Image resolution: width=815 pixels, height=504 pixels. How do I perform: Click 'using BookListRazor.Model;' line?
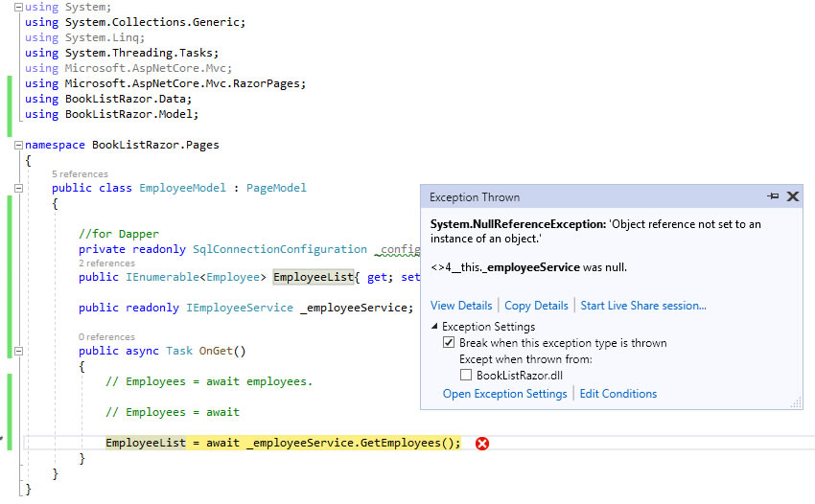pos(112,114)
